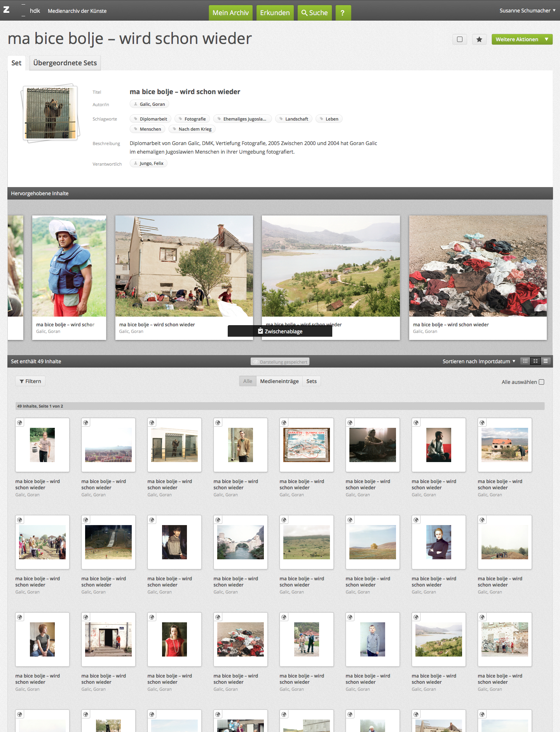560x732 pixels.
Task: Open the Susanne Schumacher user menu
Action: (527, 11)
